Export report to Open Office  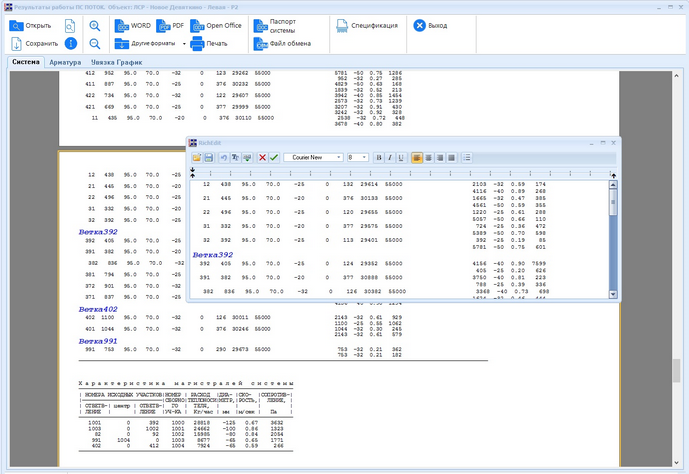click(216, 26)
